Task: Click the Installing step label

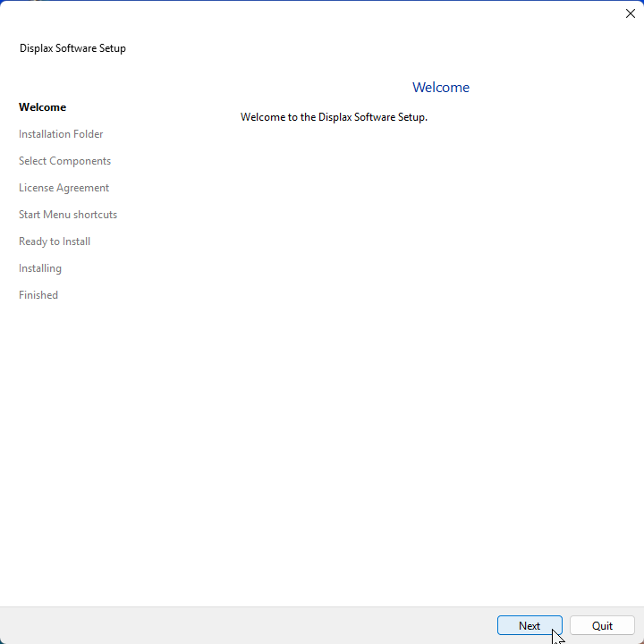Action: (40, 268)
